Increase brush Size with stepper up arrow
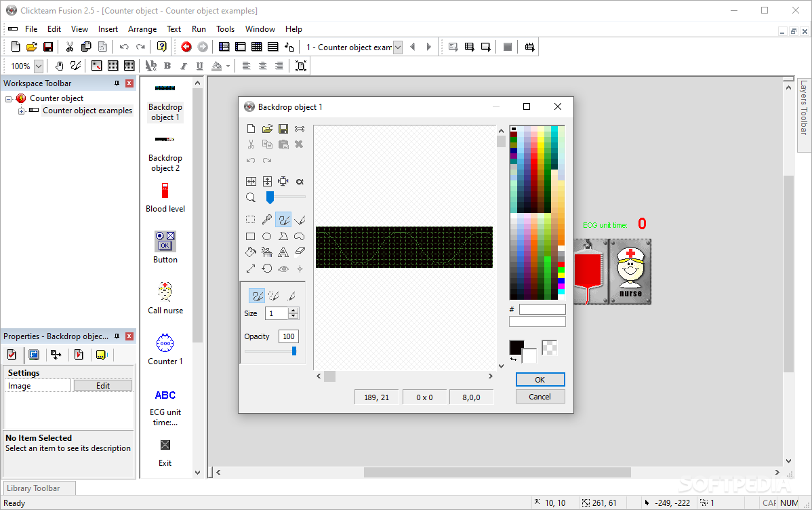Image resolution: width=812 pixels, height=510 pixels. point(293,311)
